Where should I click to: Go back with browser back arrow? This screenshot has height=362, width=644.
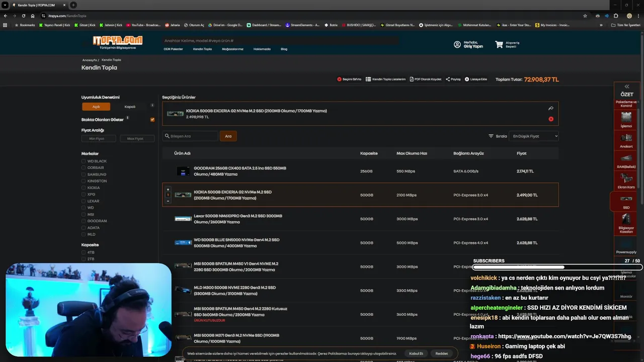(6, 16)
